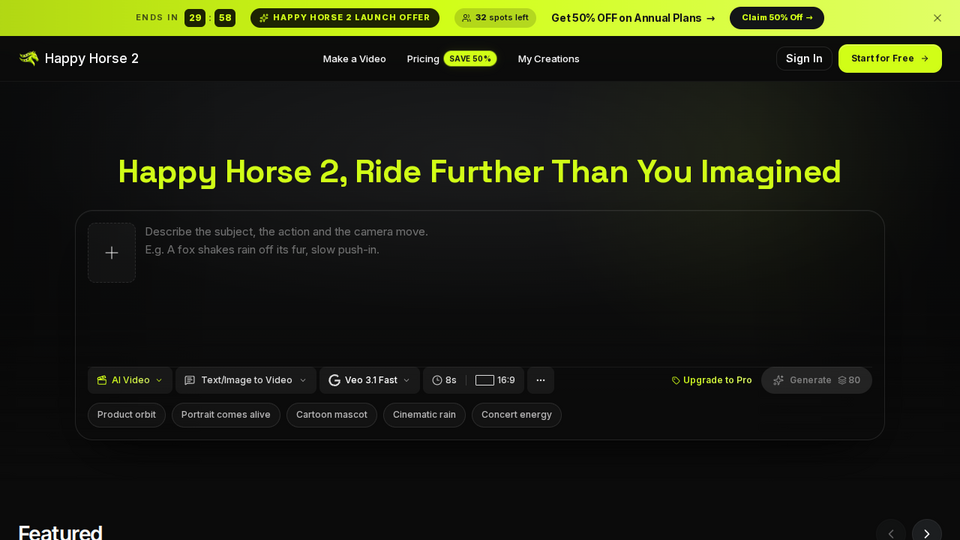Click Claim 50% Off button

tap(777, 18)
